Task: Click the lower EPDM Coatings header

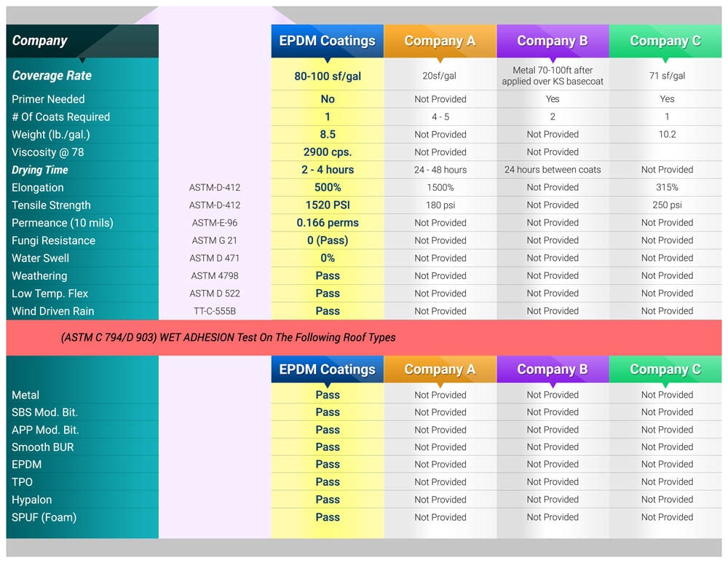Action: coord(328,369)
